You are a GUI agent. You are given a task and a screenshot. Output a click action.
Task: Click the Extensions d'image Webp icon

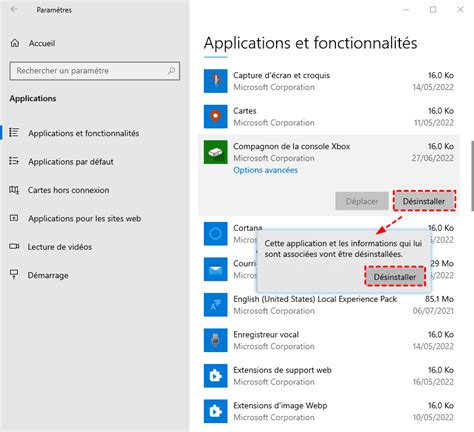click(216, 411)
